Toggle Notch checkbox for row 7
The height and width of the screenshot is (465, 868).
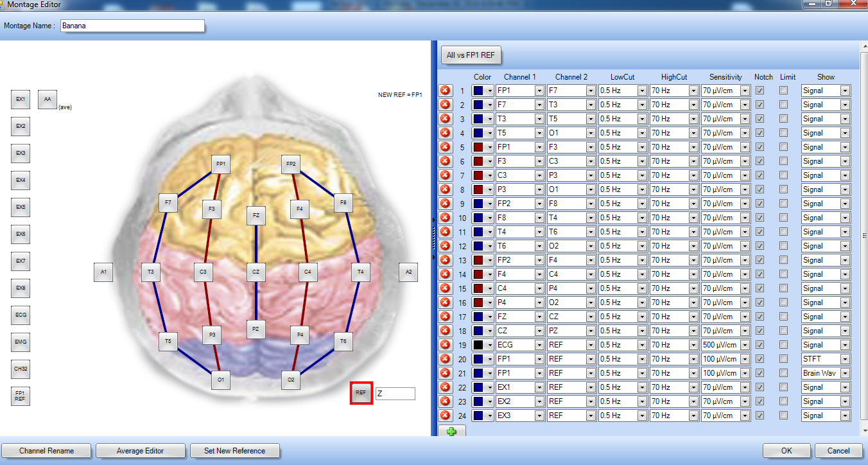(760, 175)
